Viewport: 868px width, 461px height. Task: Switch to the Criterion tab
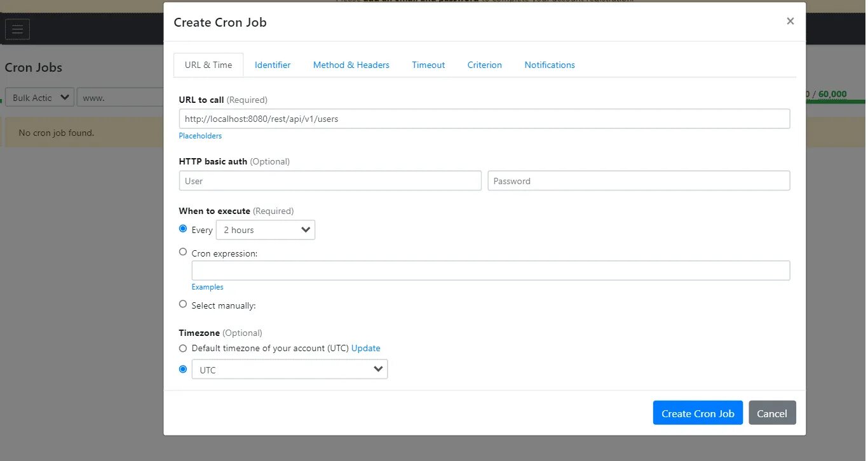tap(484, 65)
